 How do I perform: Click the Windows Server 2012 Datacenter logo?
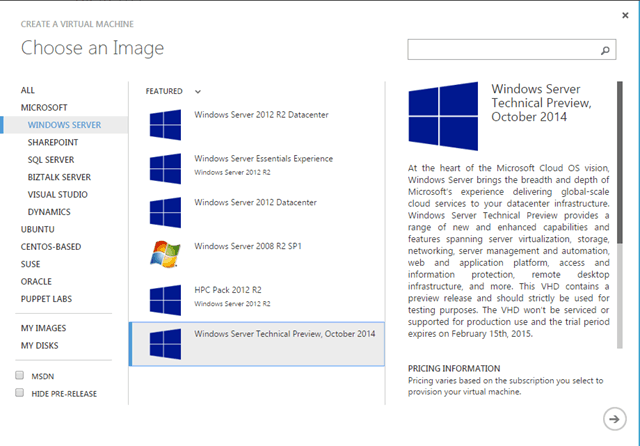(165, 212)
